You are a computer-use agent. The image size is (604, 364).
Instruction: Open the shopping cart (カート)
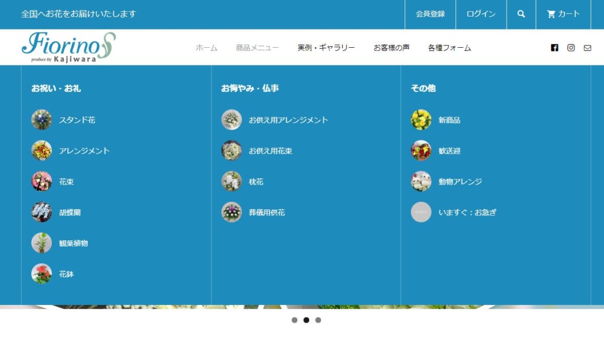point(563,14)
